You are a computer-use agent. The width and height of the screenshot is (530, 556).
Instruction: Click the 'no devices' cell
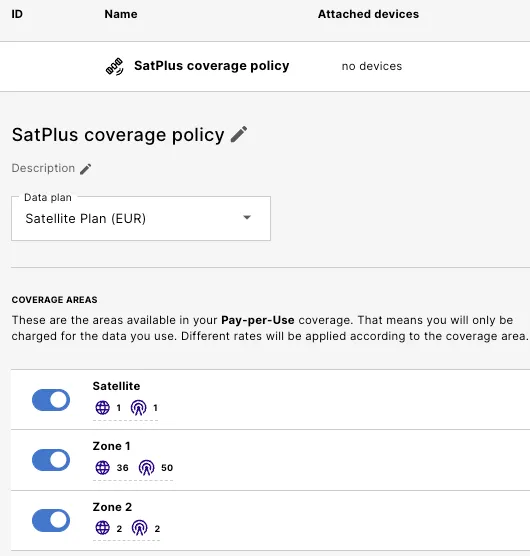(x=372, y=66)
